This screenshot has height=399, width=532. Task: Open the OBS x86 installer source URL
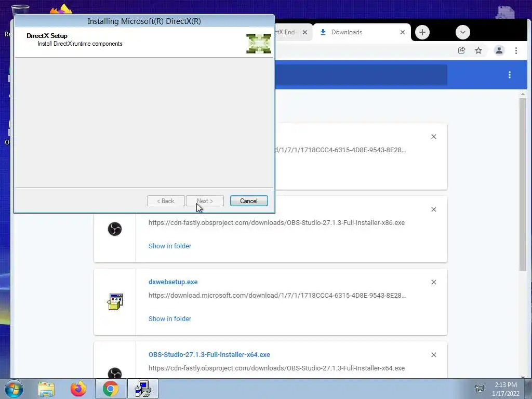coord(276,222)
